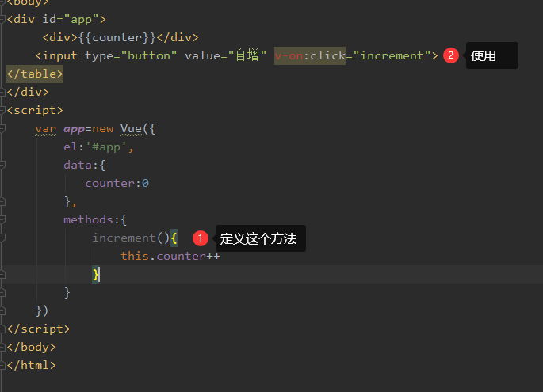Click the v-on:click attribute name

tap(310, 55)
